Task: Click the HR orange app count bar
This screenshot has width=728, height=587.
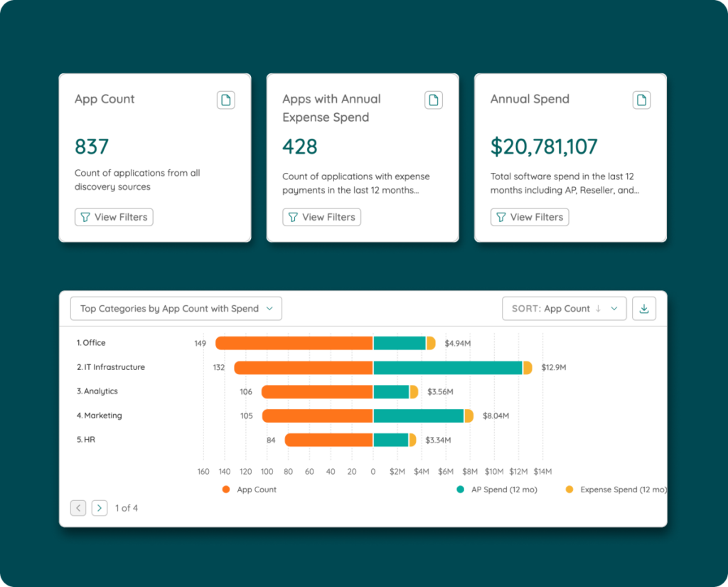Action: coord(328,440)
